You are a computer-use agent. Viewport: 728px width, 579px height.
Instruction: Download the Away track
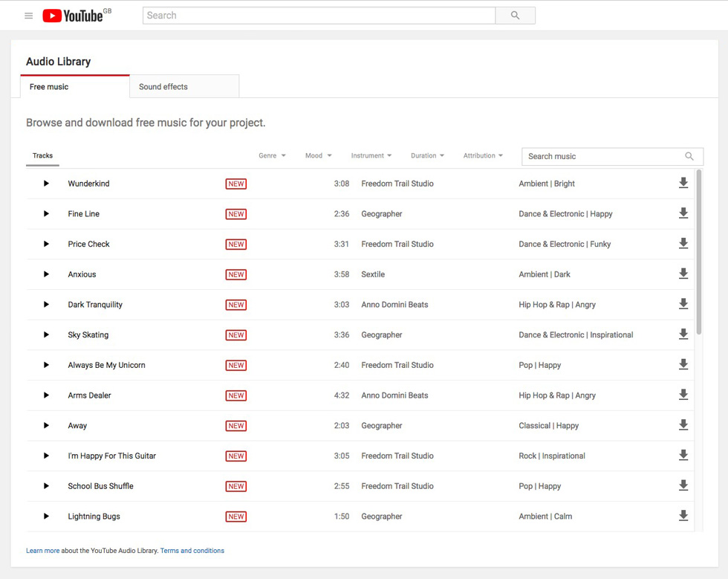(x=683, y=424)
